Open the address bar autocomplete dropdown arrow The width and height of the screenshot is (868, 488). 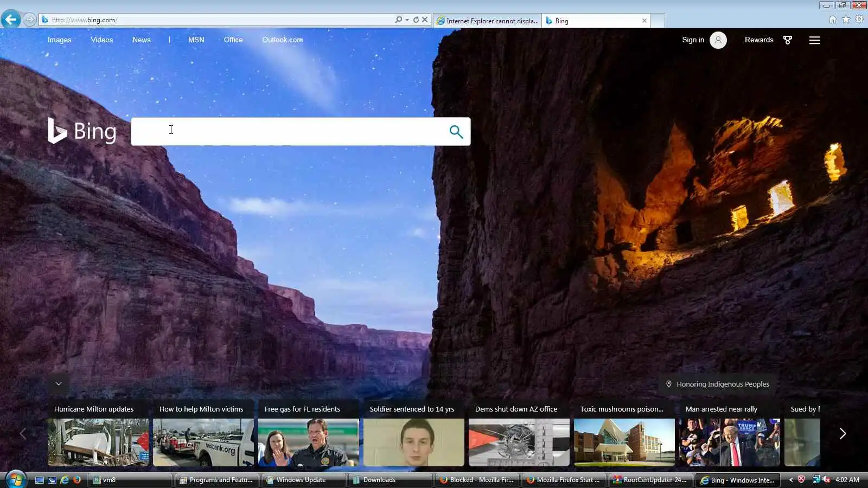pyautogui.click(x=407, y=20)
